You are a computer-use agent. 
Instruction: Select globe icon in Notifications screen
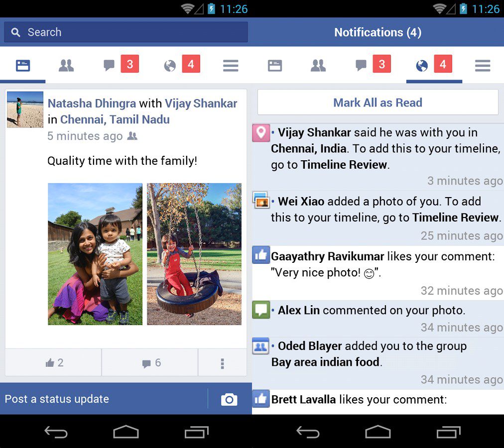pyautogui.click(x=422, y=66)
